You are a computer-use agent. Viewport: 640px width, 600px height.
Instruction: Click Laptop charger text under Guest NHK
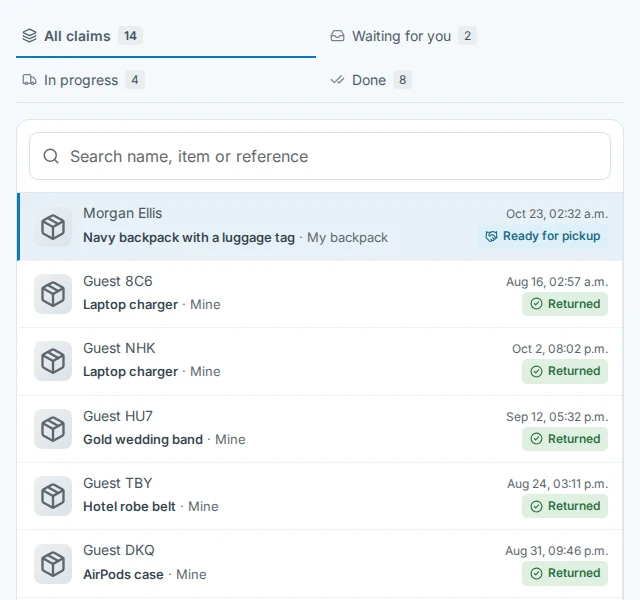click(131, 371)
